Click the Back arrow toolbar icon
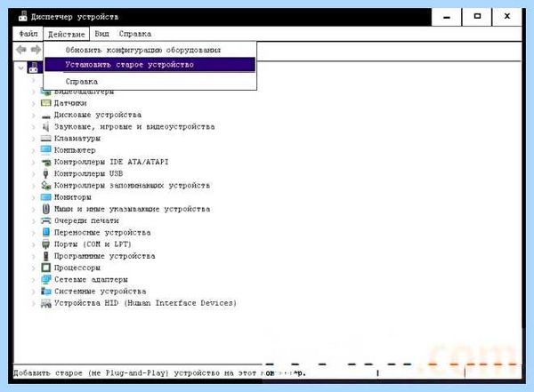This screenshot has width=534, height=392. [21, 50]
